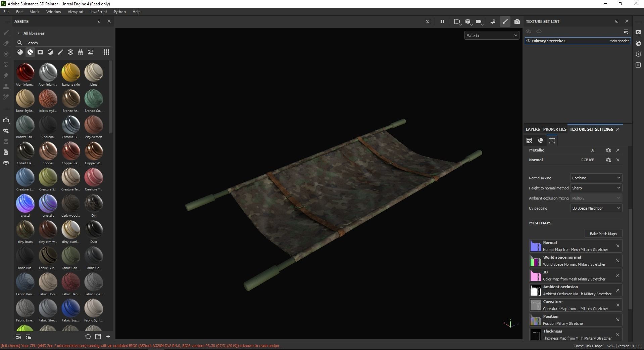Toggle Materials filter in assets
The height and width of the screenshot is (350, 644).
pyautogui.click(x=20, y=52)
